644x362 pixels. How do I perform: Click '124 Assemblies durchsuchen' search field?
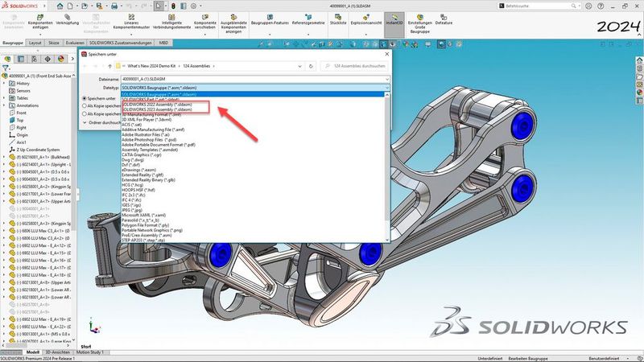click(354, 66)
